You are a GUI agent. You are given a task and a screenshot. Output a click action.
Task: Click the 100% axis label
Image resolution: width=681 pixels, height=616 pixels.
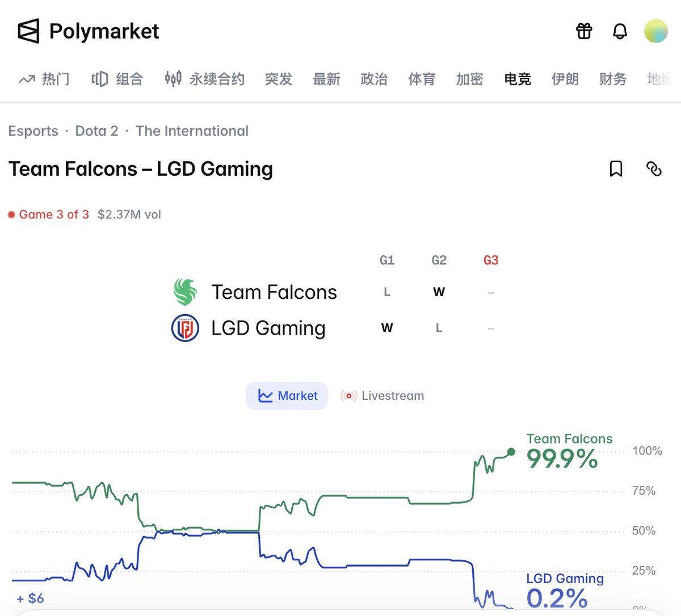click(648, 451)
